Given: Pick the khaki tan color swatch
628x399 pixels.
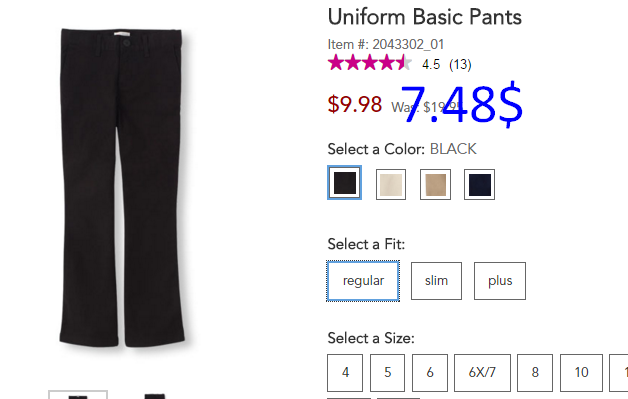Looking at the screenshot, I should click(x=435, y=184).
